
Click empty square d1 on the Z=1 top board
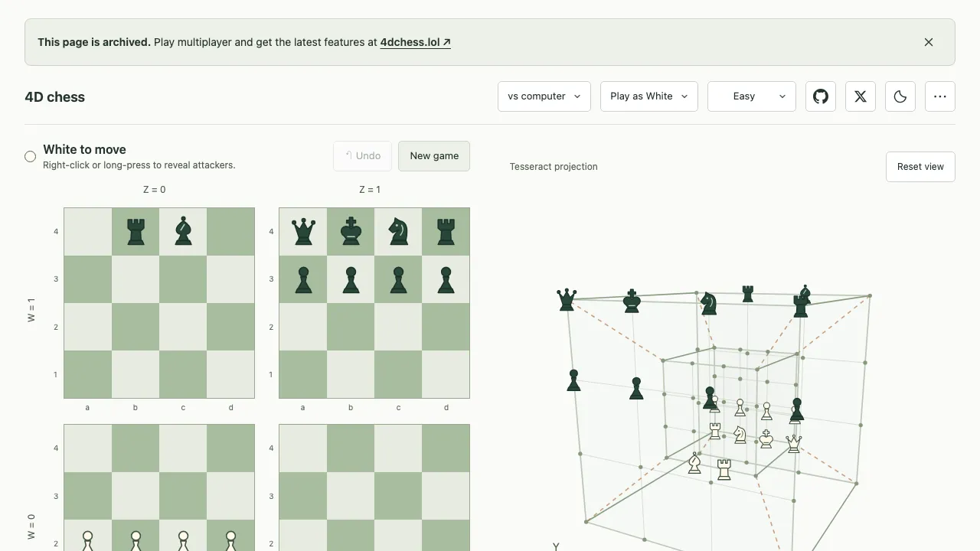(x=446, y=374)
